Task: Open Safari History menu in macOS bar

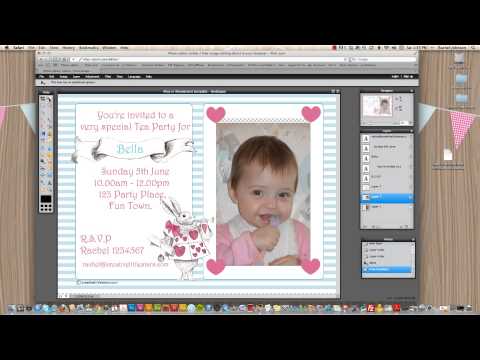Action: click(68, 48)
